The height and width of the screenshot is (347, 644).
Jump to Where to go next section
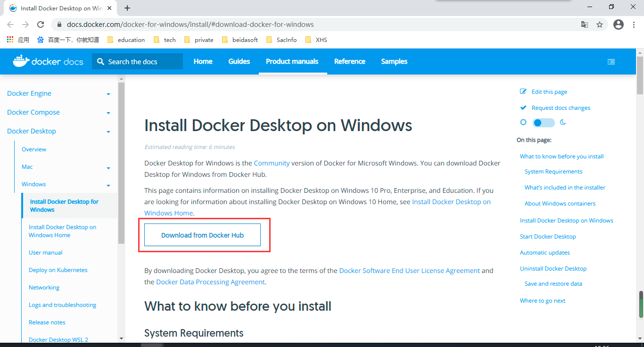[x=543, y=300]
